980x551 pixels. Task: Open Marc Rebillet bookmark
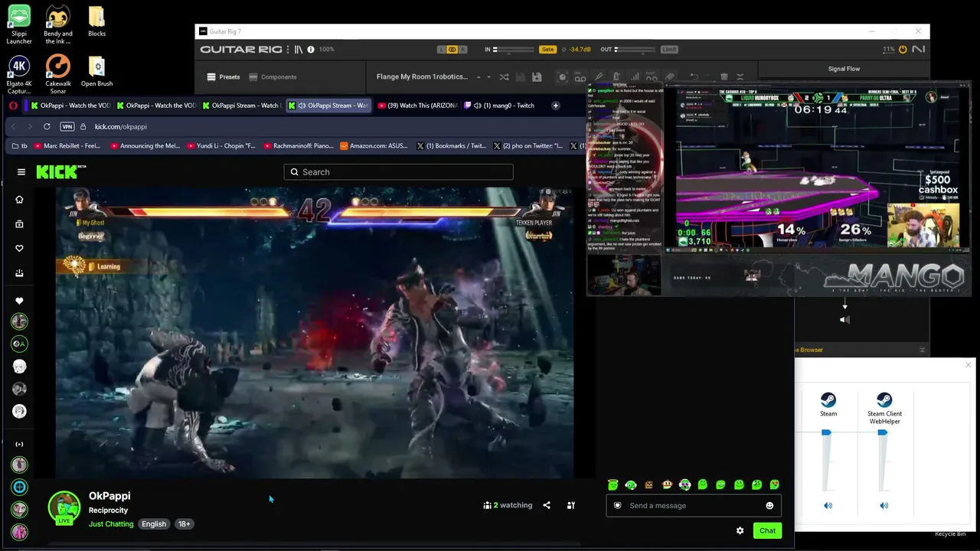(x=67, y=145)
